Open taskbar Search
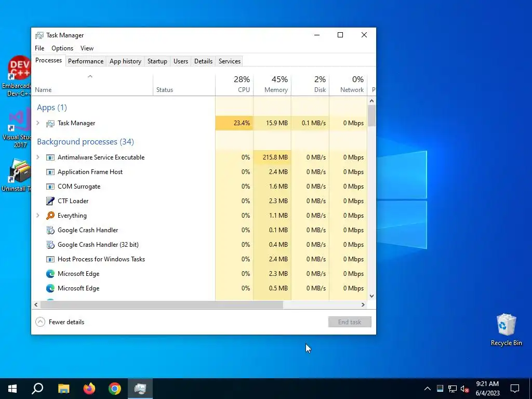Image resolution: width=532 pixels, height=399 pixels. (x=37, y=389)
